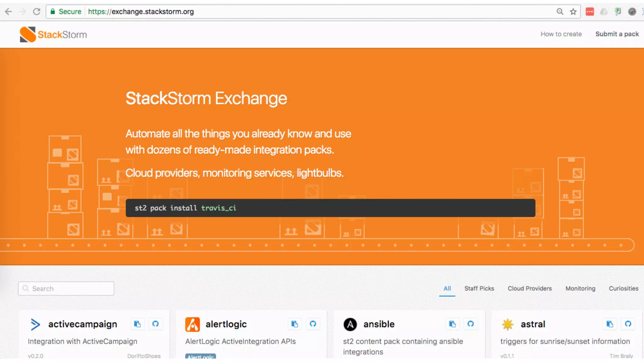Click the browser address bar URL
Viewport: 644px width, 362px height.
tap(141, 12)
